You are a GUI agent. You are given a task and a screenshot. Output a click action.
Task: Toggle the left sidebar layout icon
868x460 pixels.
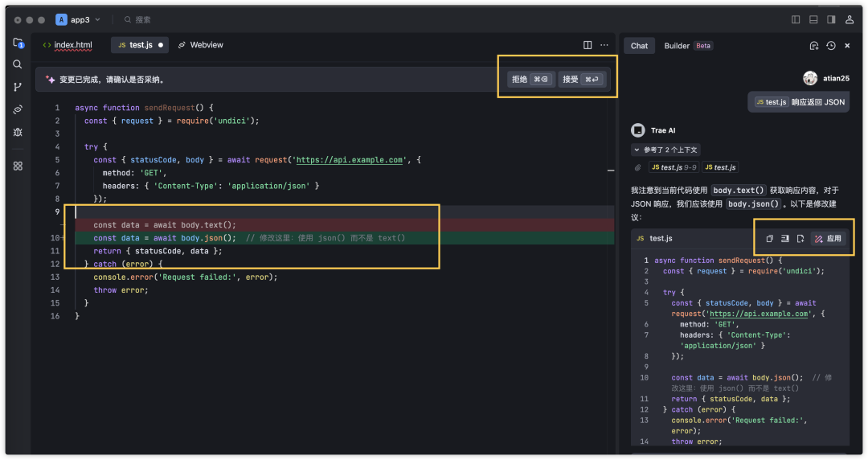[x=796, y=19]
